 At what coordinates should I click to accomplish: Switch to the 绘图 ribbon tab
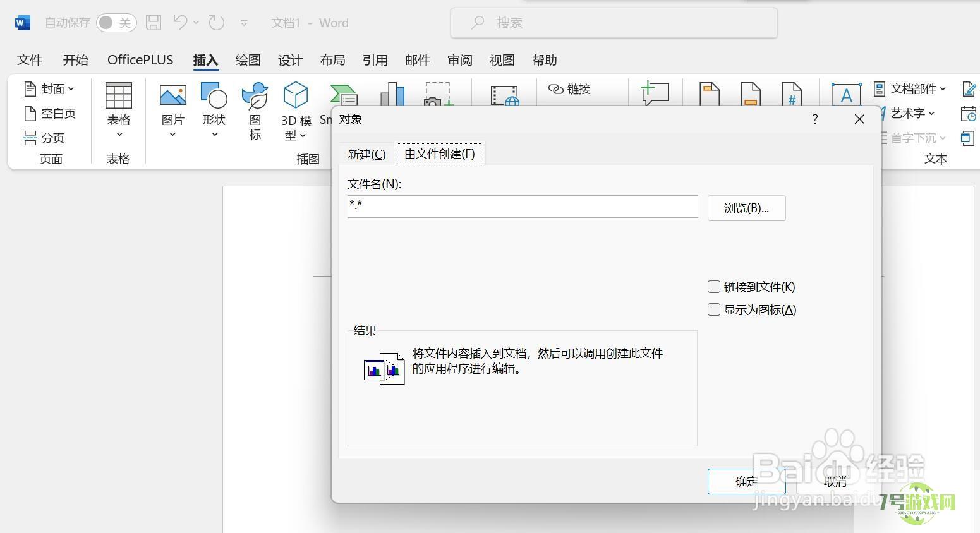click(248, 60)
